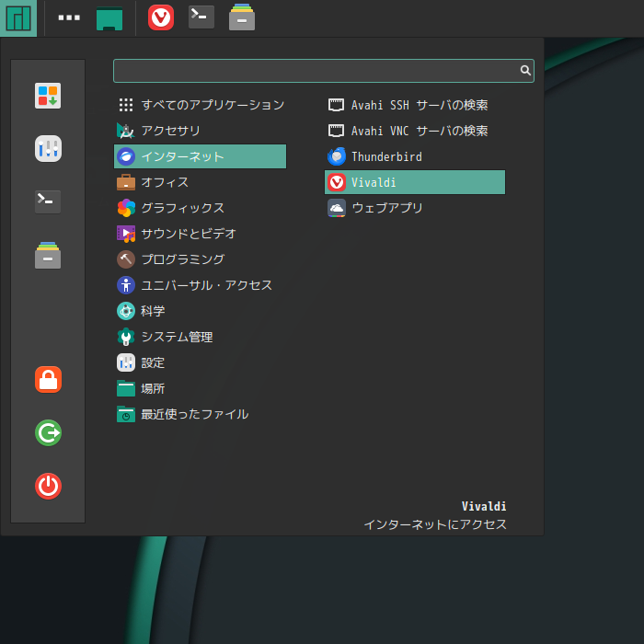Open the green file manager panel launcher

pos(109,18)
